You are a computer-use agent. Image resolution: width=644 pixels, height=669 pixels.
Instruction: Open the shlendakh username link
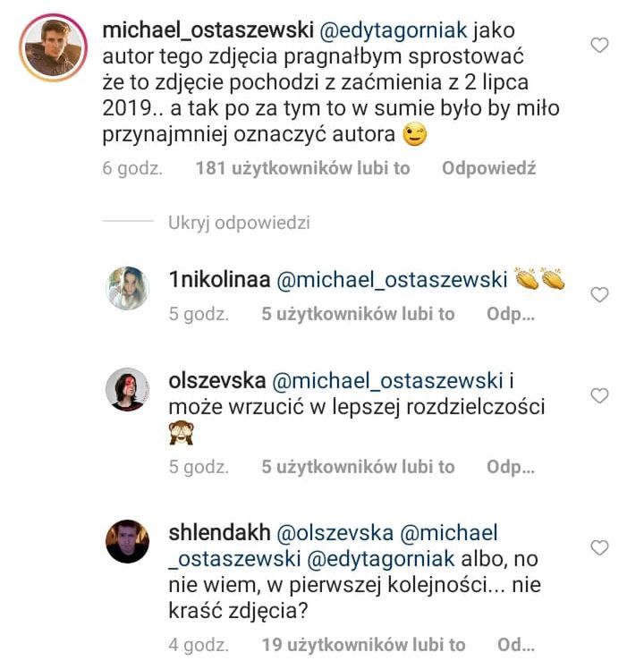(219, 533)
